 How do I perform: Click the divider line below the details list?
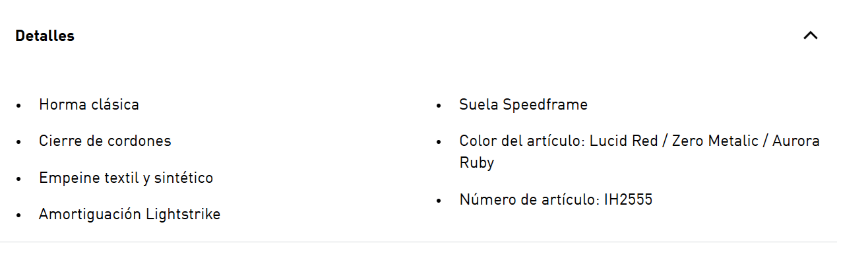[418, 242]
